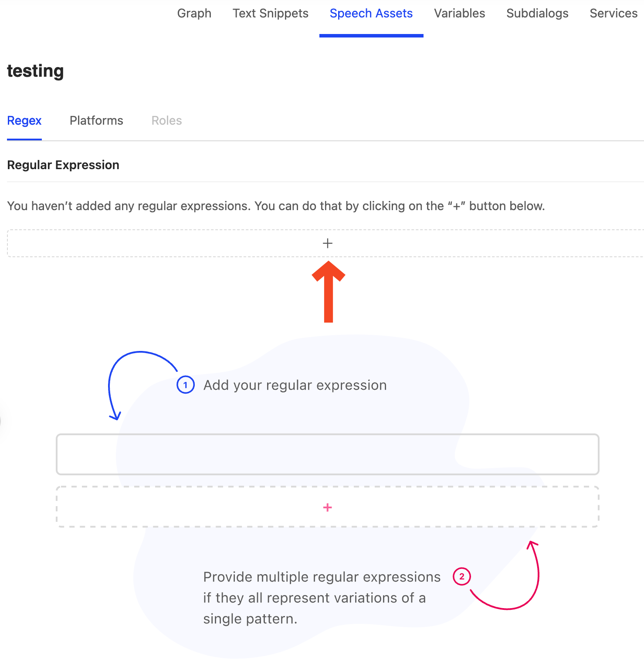Click the pink plus icon in illustration

tap(328, 507)
